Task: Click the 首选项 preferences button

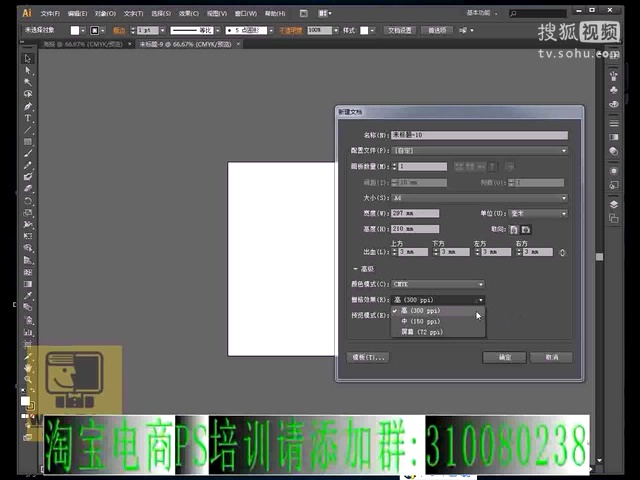Action: (437, 30)
